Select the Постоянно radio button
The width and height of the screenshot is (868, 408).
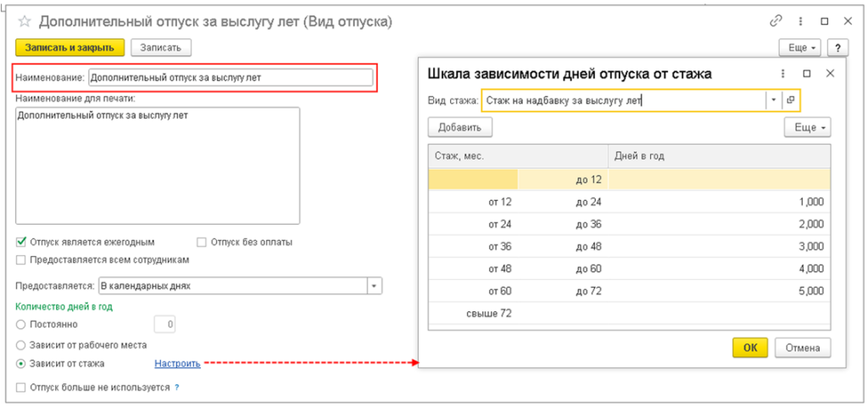tap(21, 324)
